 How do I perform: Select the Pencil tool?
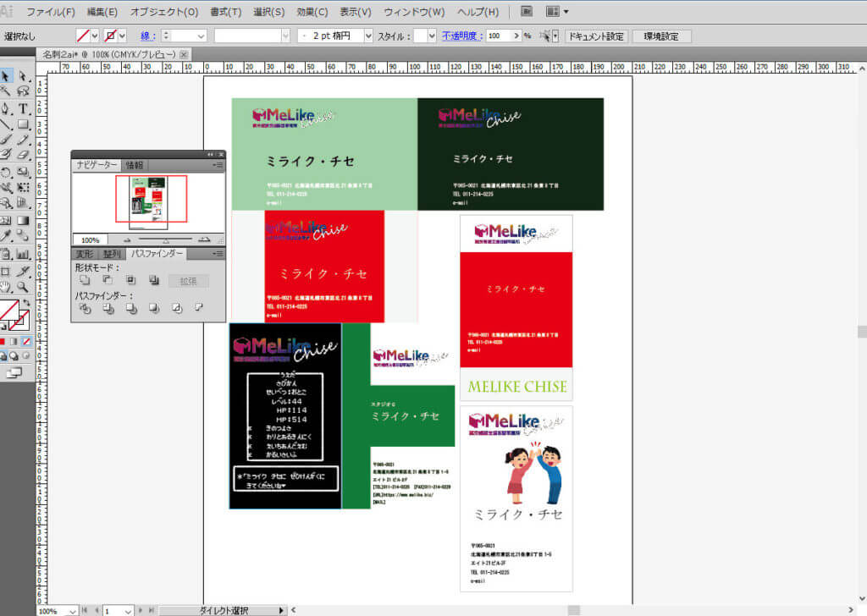tap(23, 140)
